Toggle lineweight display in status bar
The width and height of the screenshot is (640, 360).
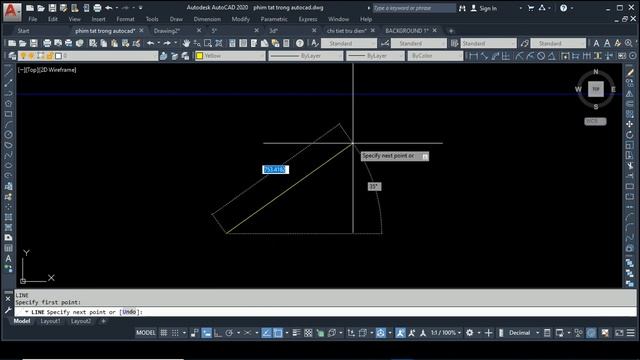pos(296,333)
